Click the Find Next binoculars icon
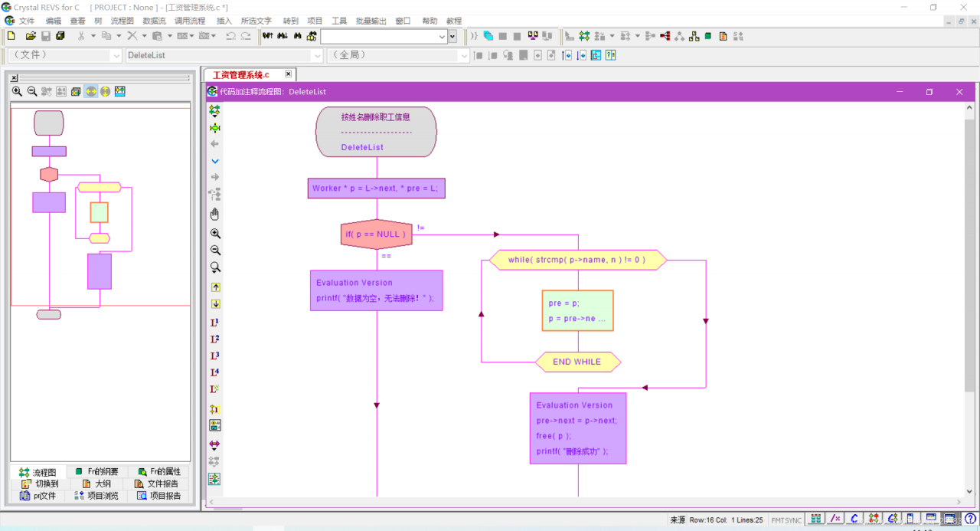This screenshot has width=980, height=531. [283, 36]
